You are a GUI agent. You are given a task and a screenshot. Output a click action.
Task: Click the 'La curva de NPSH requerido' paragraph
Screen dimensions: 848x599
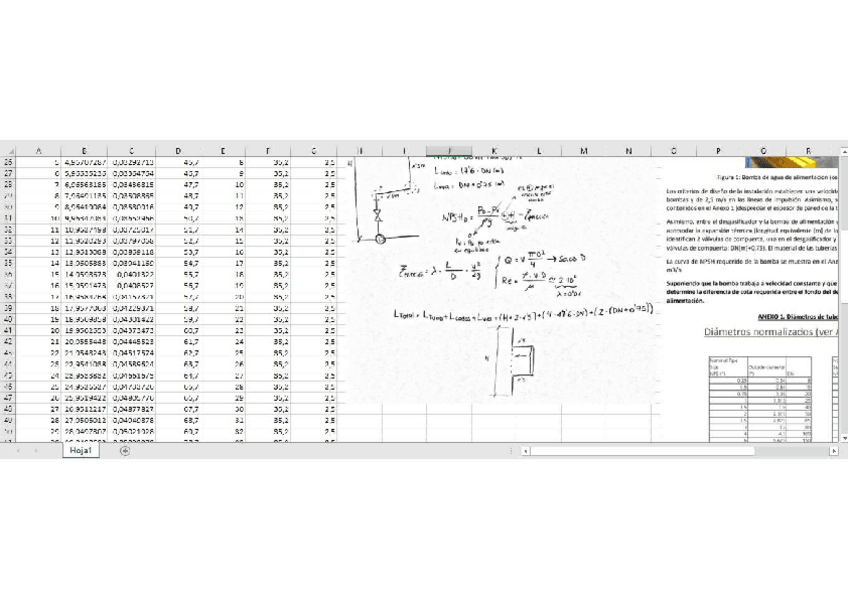pos(752,265)
